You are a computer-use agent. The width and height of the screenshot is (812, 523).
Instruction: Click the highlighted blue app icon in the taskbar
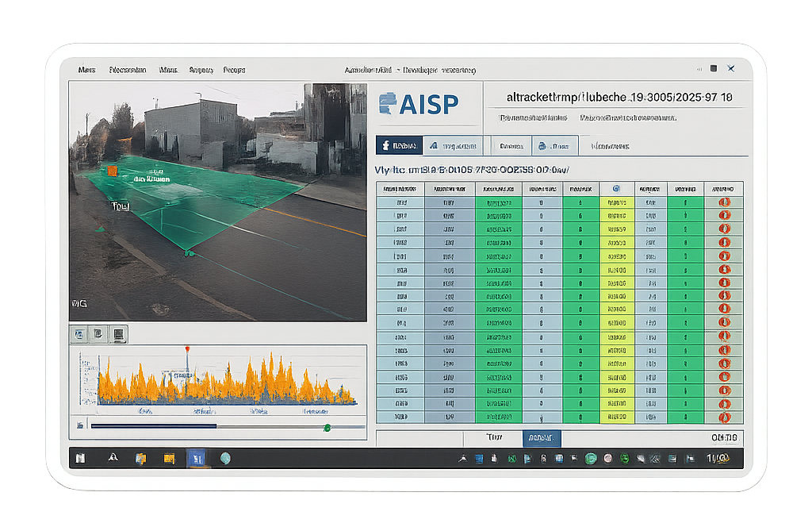coord(197,458)
